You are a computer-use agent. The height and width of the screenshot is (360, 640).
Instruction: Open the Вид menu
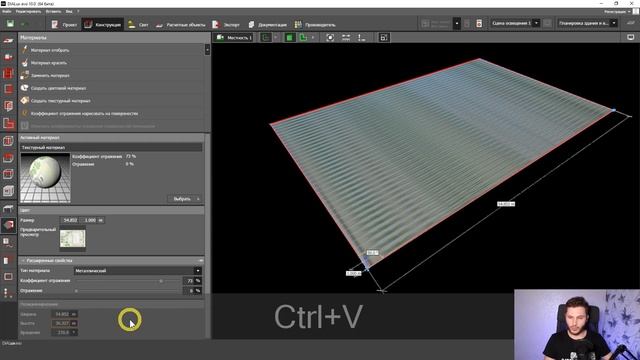click(x=69, y=11)
